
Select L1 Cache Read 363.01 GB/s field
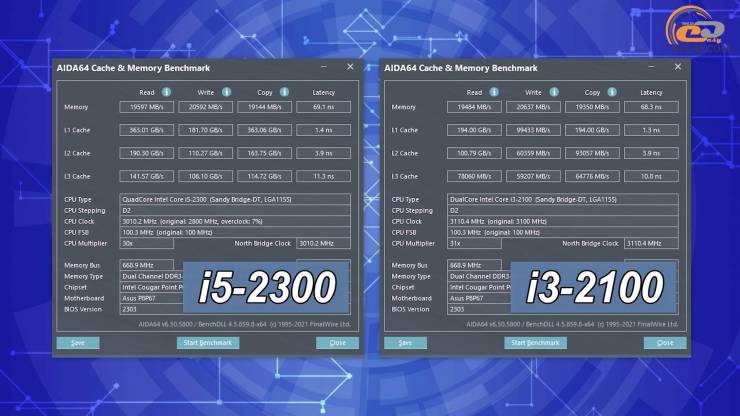click(x=146, y=130)
